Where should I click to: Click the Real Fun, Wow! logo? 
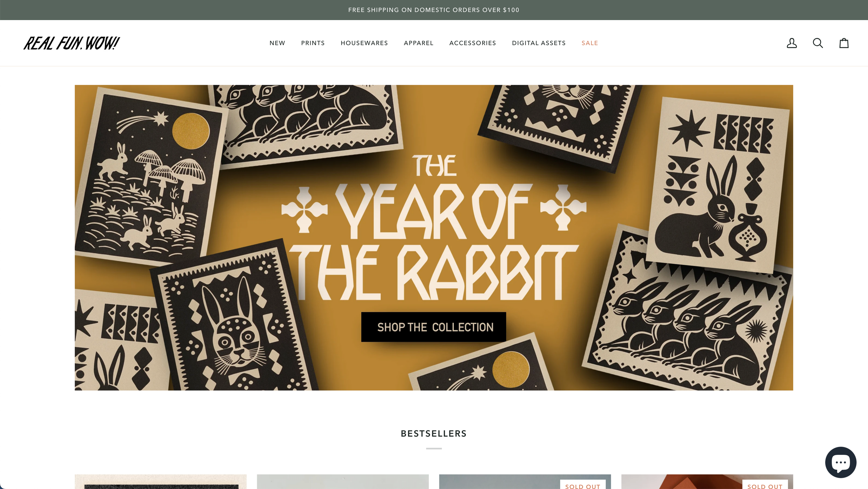[x=71, y=43]
